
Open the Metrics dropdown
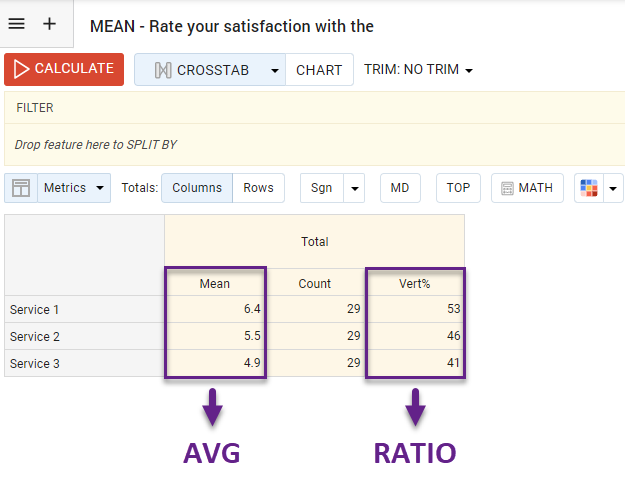(x=75, y=188)
